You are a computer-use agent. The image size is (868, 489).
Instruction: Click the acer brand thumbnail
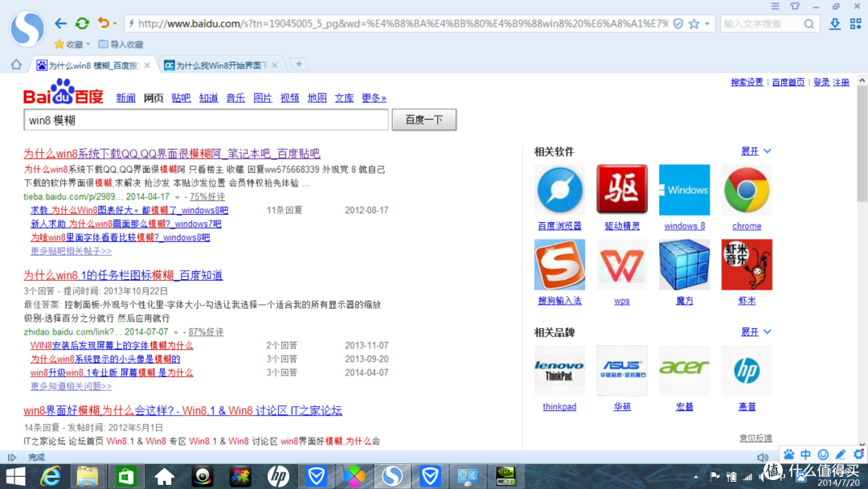[684, 371]
